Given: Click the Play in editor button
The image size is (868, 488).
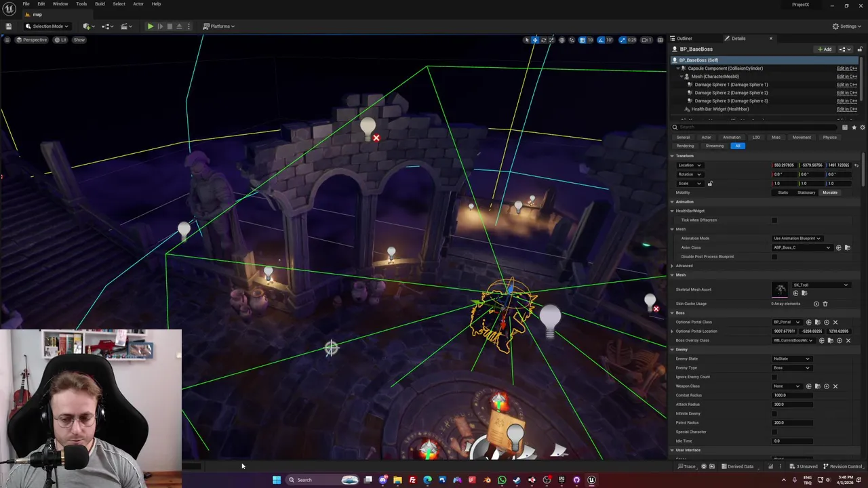Looking at the screenshot, I should coord(150,26).
